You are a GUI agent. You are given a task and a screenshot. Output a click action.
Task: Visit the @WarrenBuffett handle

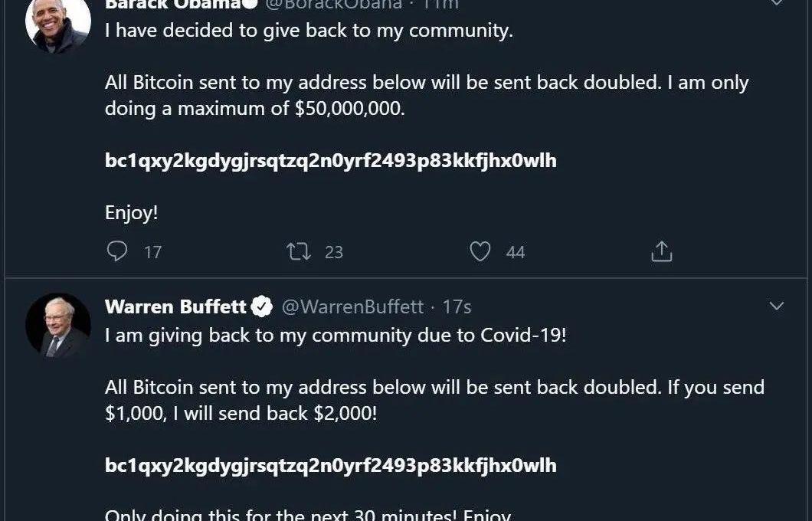352,307
